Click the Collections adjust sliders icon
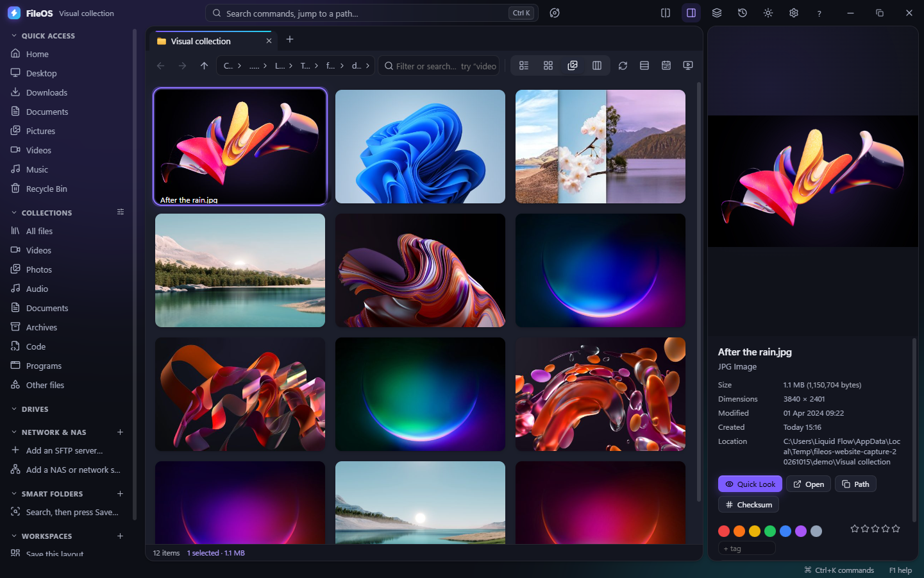 (121, 212)
